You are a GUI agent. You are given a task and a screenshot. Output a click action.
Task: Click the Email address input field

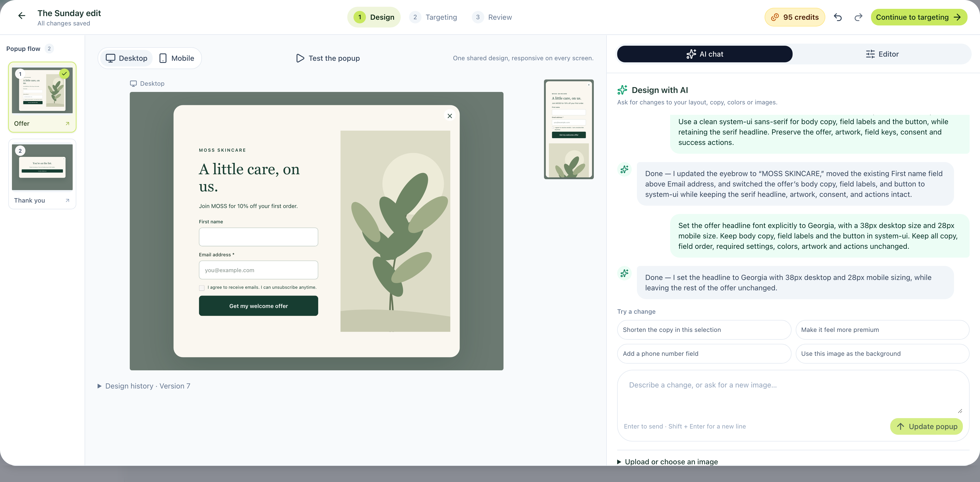coord(258,270)
